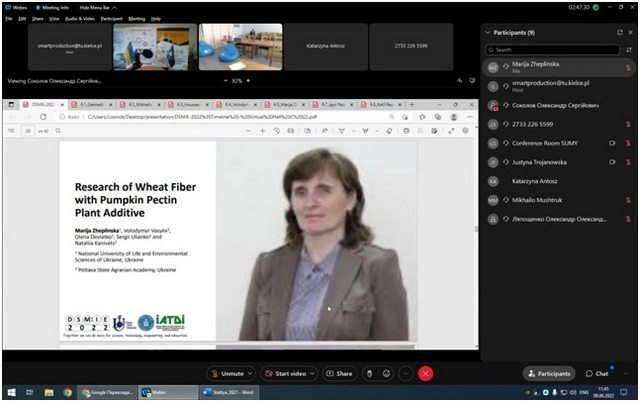Open the audio options arrow beside Unmute
Viewport: 640px width, 402px height.
(x=250, y=373)
